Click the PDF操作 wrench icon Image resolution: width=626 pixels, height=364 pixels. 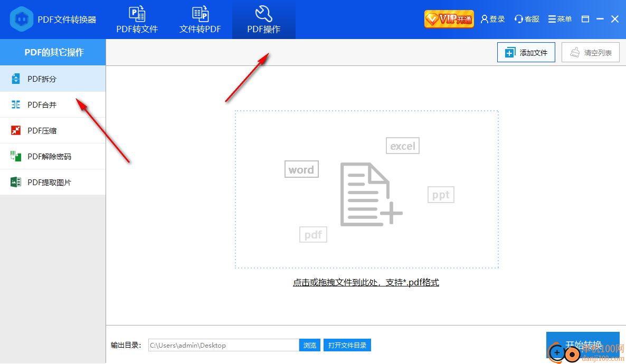pos(263,14)
